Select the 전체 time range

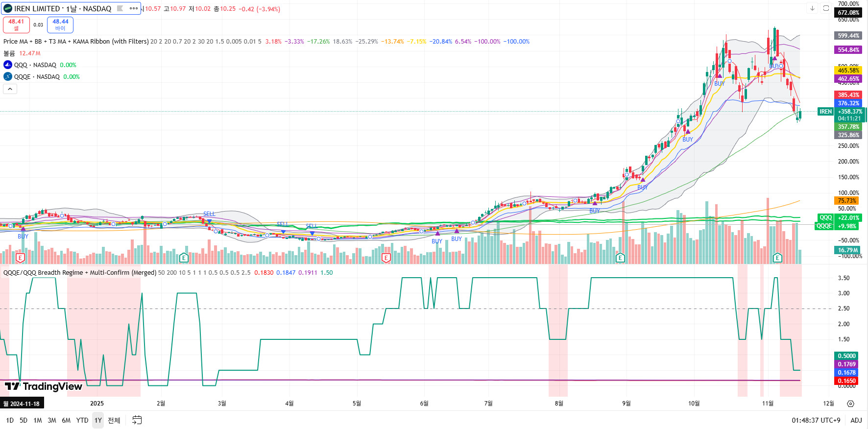[x=114, y=420]
